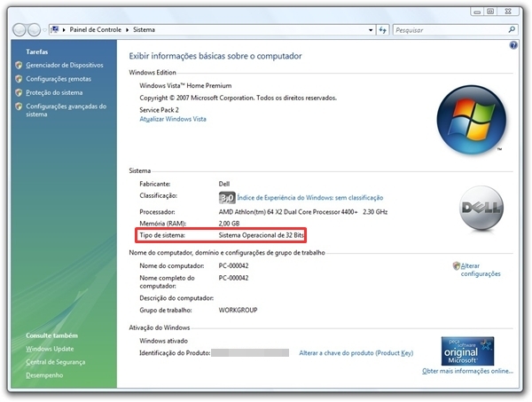
Task: Open Windows Update link in sidebar
Action: (50, 349)
